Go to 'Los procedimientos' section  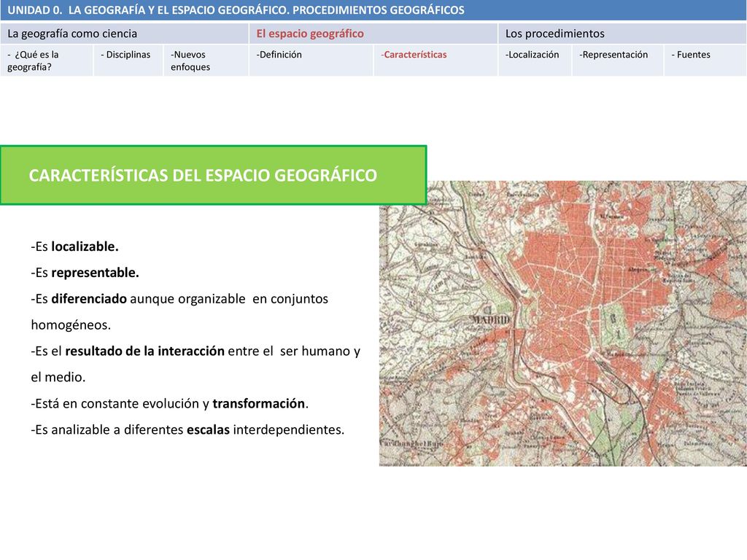point(622,34)
